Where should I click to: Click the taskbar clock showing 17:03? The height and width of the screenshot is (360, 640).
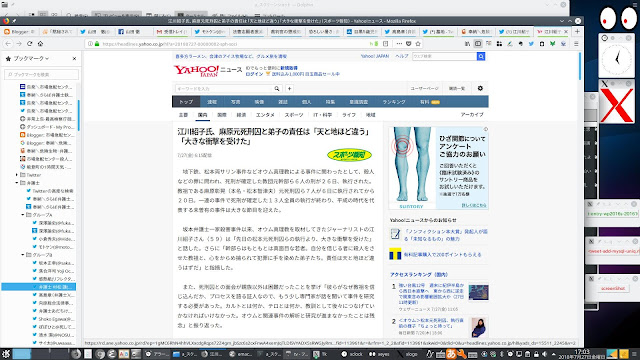(x=582, y=354)
